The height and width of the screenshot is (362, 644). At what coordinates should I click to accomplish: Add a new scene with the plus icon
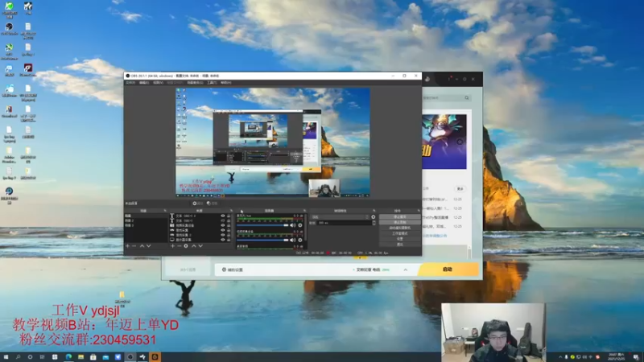[x=128, y=246]
